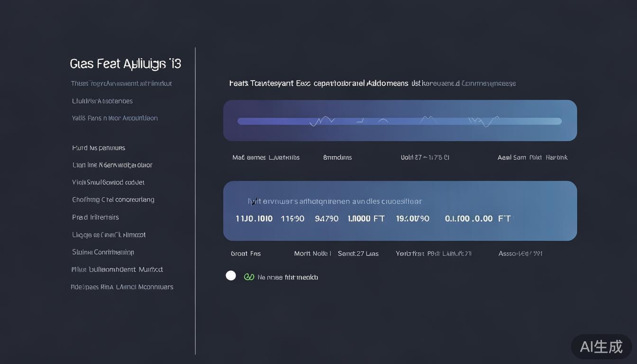Click the value "11590" in the blue card

click(293, 218)
